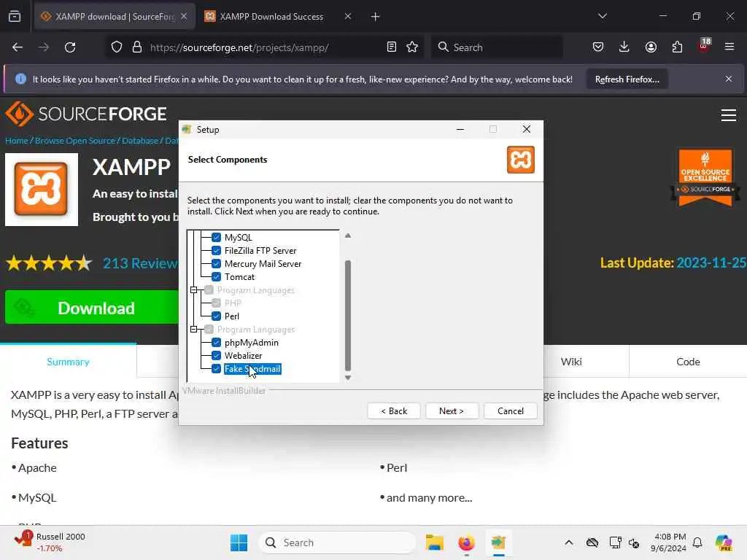
Task: Click the green Download button
Action: [92, 308]
